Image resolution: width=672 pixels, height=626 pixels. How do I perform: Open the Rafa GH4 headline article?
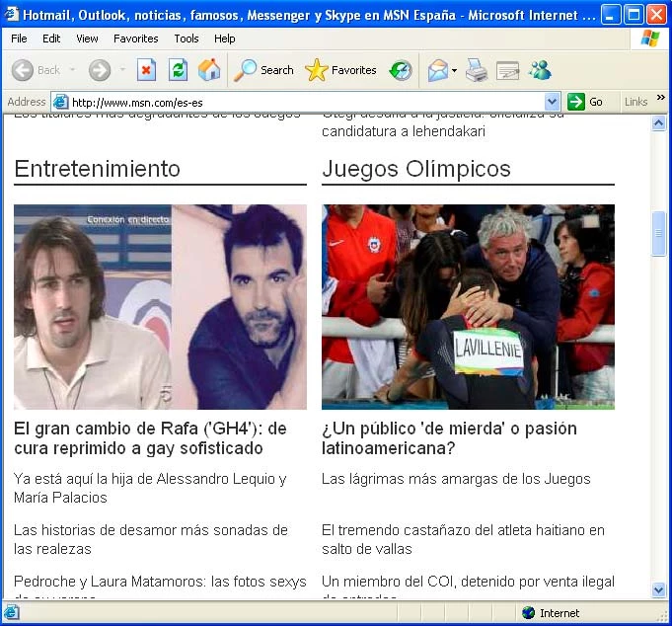150,438
